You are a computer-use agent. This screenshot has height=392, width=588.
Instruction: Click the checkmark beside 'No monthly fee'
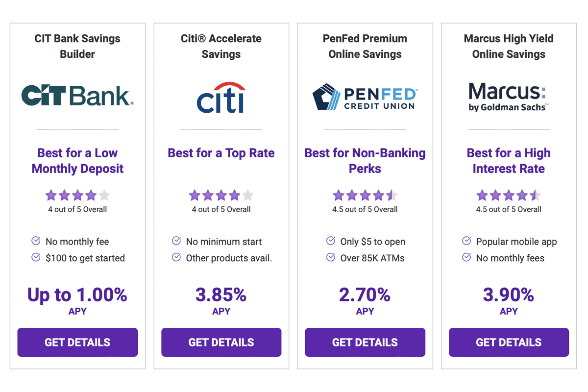tap(35, 241)
